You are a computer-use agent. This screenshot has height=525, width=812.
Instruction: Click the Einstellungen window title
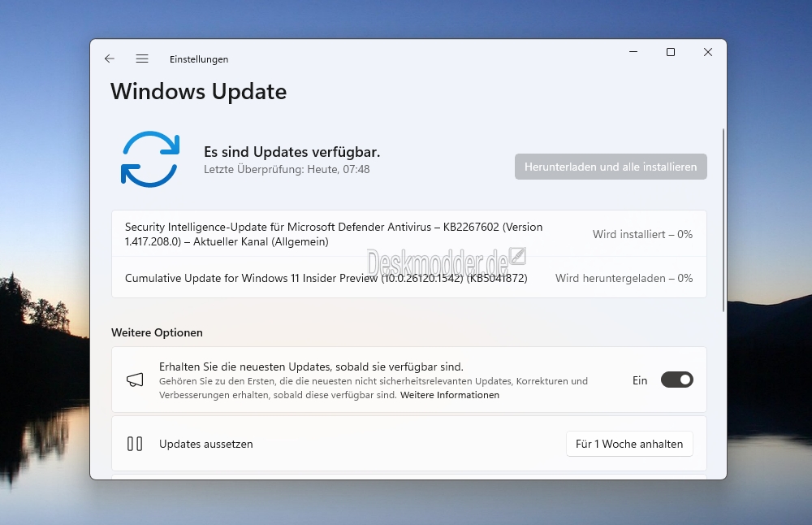[199, 59]
